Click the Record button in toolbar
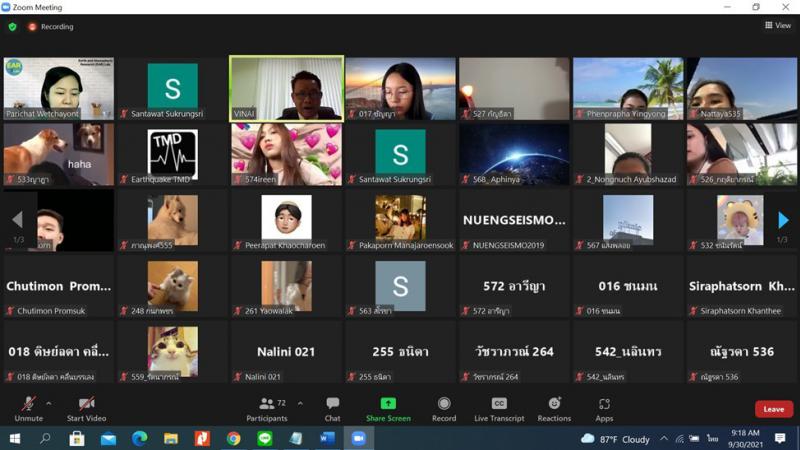The width and height of the screenshot is (800, 450). (444, 409)
